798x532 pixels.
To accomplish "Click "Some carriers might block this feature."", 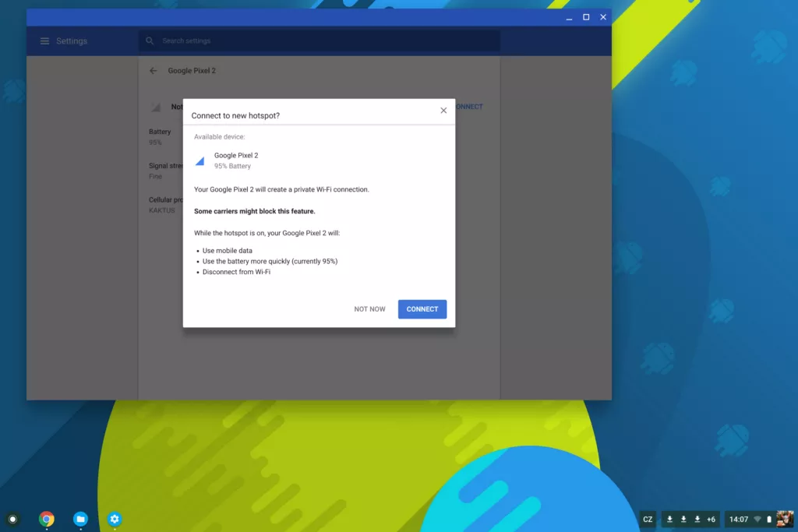I will [255, 211].
